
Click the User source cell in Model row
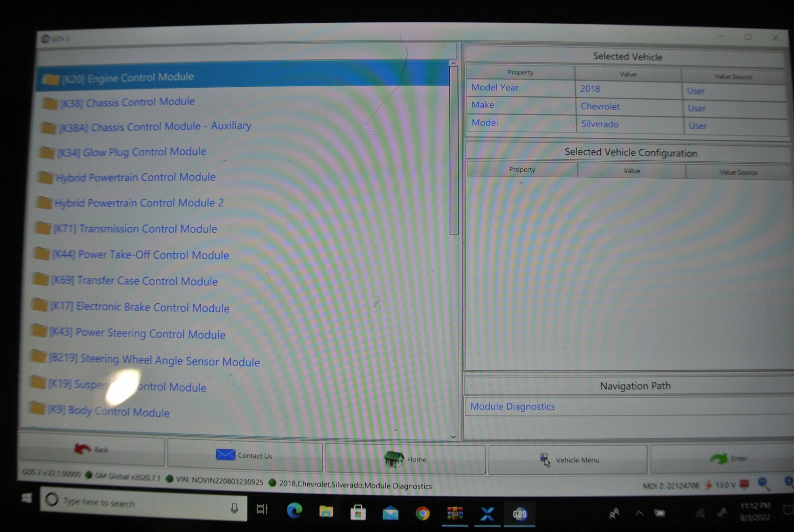click(735, 126)
